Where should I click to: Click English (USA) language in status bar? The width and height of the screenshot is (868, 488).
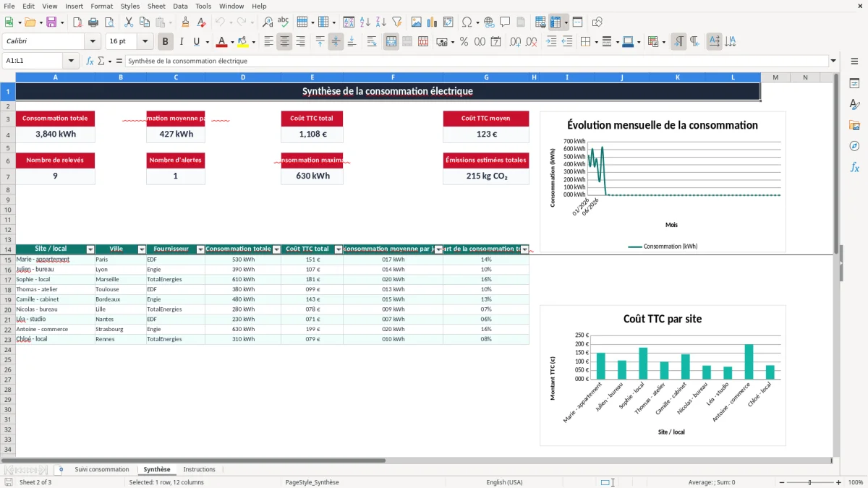504,482
